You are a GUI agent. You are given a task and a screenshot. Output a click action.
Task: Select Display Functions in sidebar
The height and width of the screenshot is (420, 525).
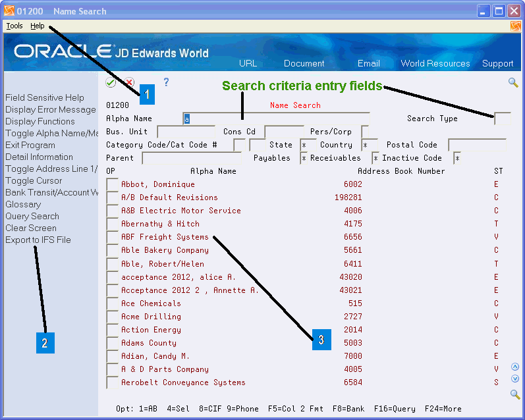pyautogui.click(x=40, y=121)
